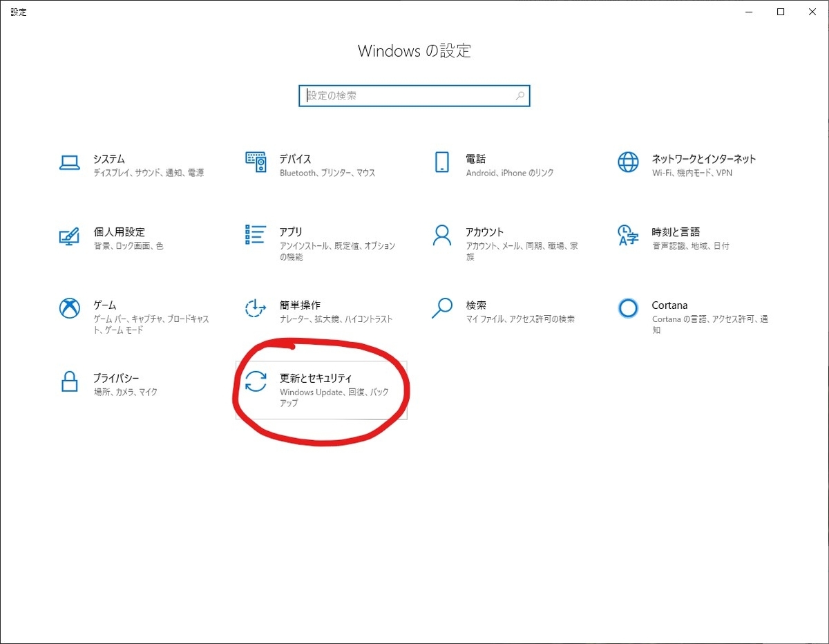Open the デバイス keyboard and speaker icon
Image resolution: width=829 pixels, height=644 pixels.
256,162
